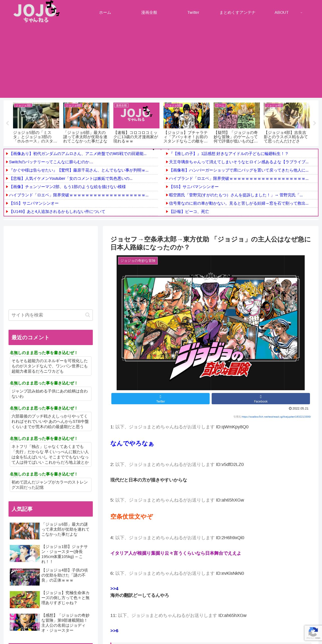Open the ジョジョ4部 吉良吉影 carousel thumbnail

coord(287,115)
